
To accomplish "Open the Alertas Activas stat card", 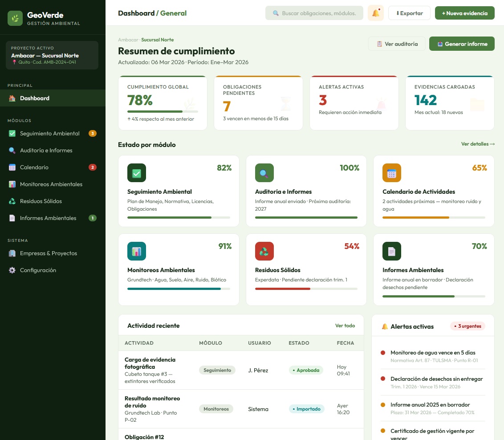I will tap(354, 103).
